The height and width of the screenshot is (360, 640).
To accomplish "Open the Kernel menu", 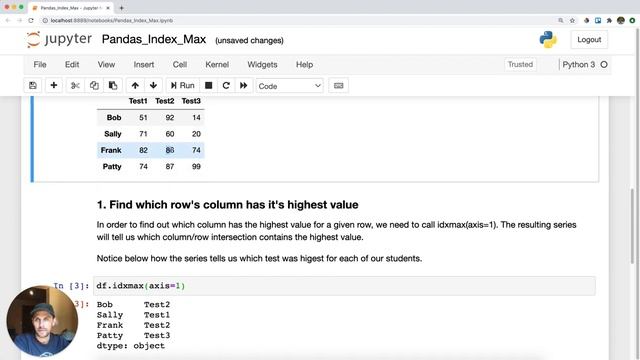I will click(217, 64).
